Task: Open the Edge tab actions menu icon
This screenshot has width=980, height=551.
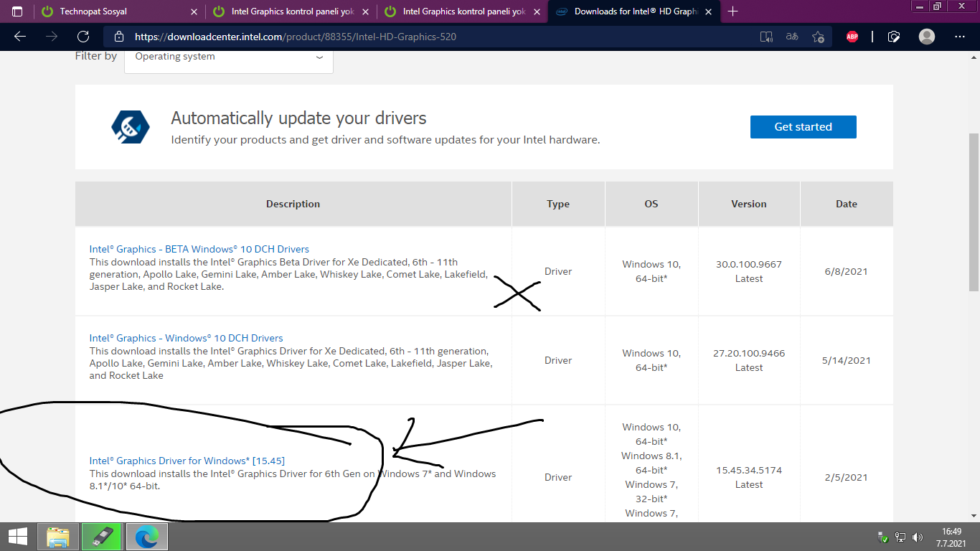Action: [17, 11]
